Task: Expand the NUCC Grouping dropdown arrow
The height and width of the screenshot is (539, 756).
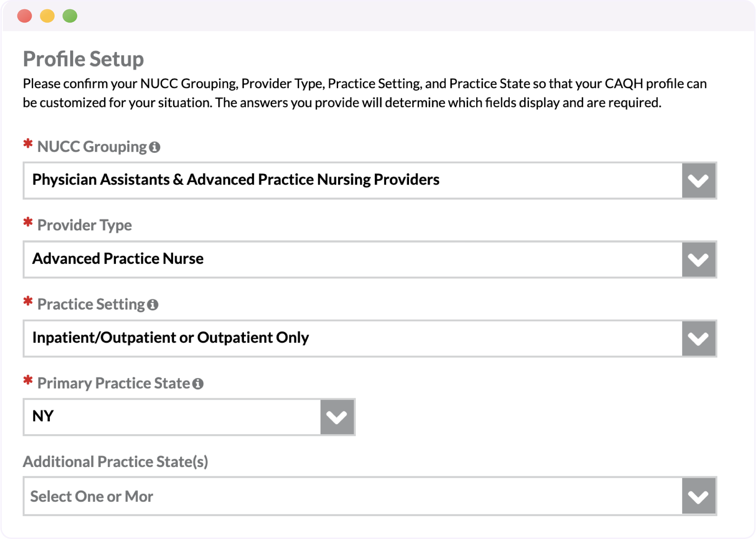Action: (698, 181)
